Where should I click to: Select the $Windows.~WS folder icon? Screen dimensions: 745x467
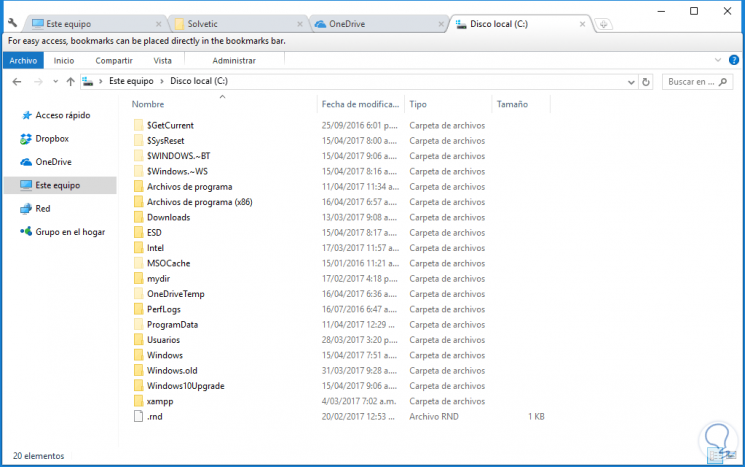(138, 171)
